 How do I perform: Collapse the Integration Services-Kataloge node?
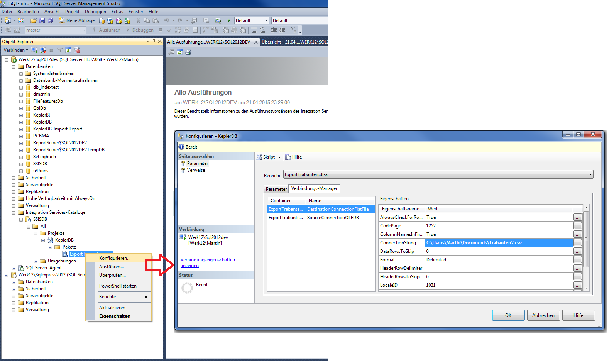14,212
